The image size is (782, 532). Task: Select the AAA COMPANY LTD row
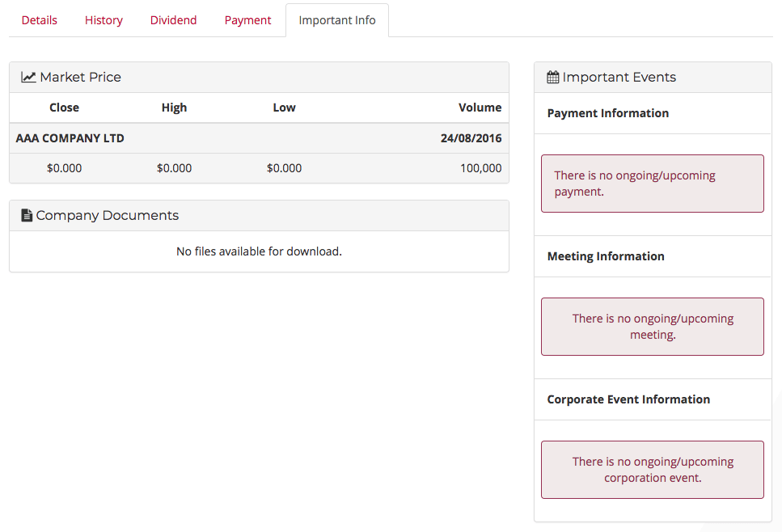pyautogui.click(x=259, y=137)
